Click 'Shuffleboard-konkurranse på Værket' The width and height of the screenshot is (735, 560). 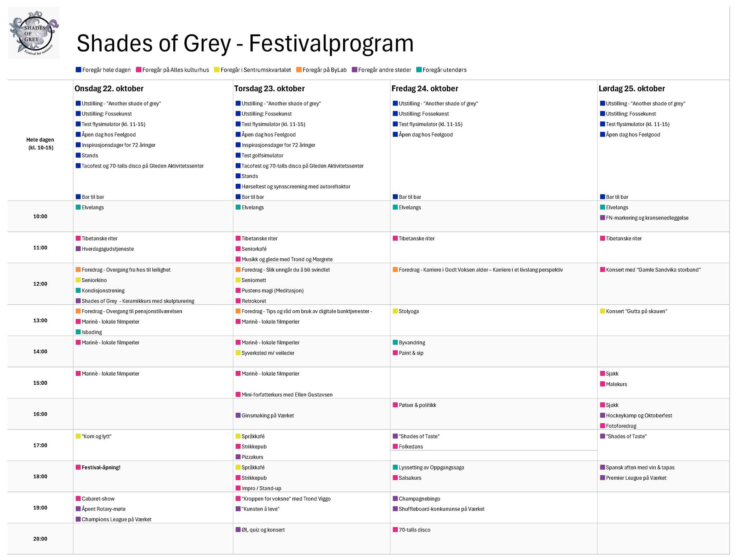[x=441, y=509]
